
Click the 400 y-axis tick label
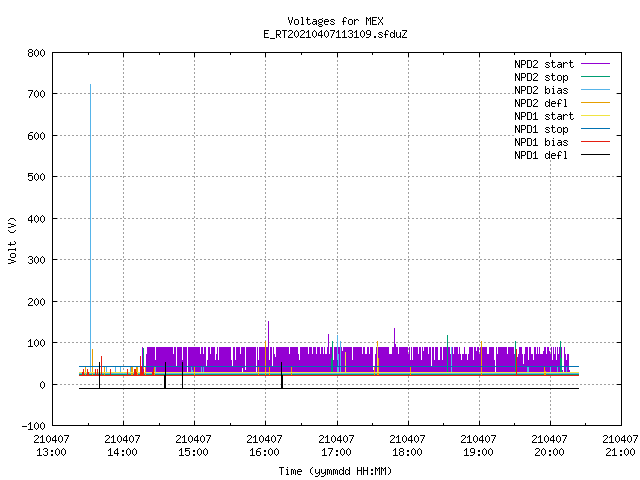click(36, 219)
